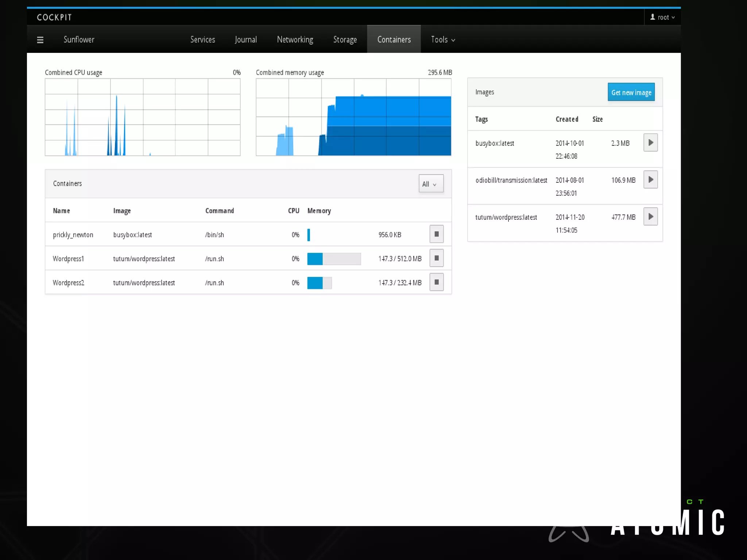Stop the Wordpress1 container
Screen dimensions: 747x560
tap(436, 258)
